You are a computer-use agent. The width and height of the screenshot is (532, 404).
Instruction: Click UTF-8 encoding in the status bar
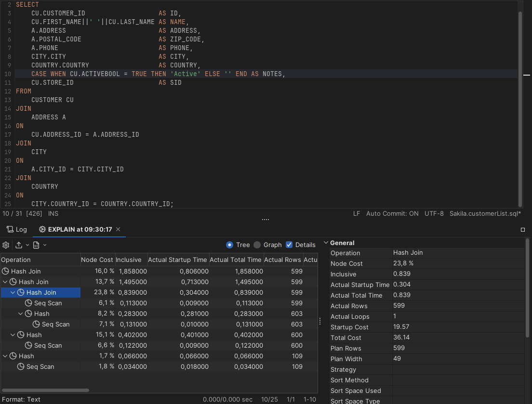click(434, 213)
